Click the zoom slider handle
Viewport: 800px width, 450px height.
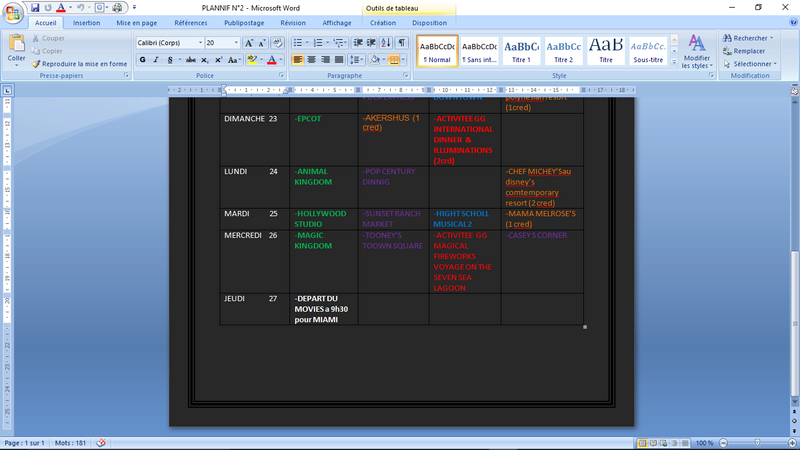[758, 443]
